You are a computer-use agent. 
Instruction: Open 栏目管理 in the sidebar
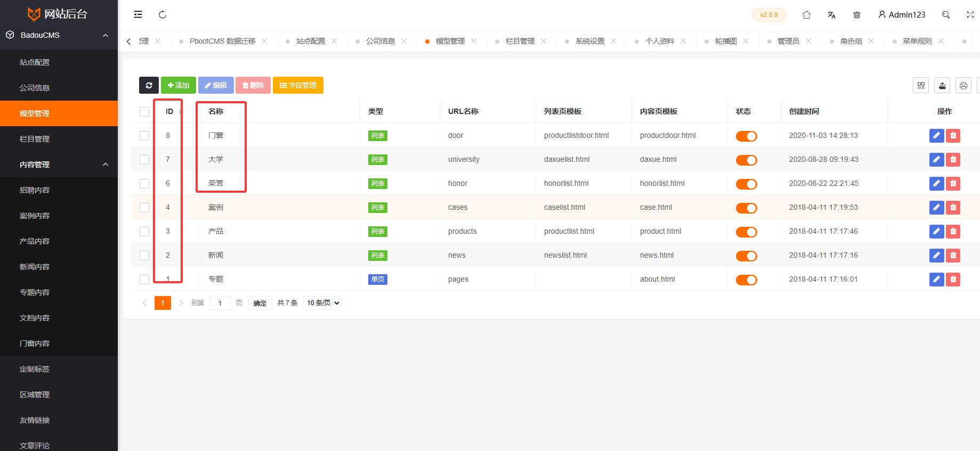pos(35,139)
